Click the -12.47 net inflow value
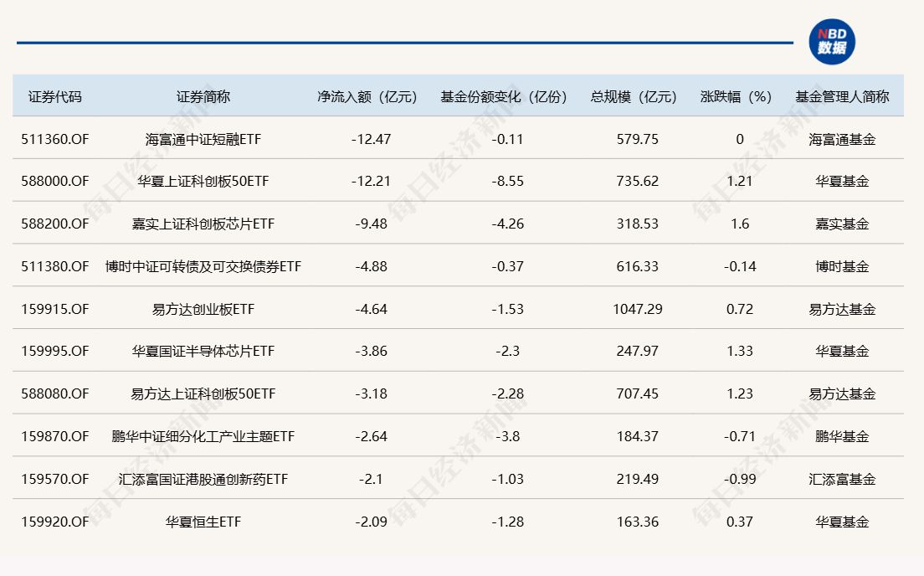The width and height of the screenshot is (924, 576). tap(371, 139)
